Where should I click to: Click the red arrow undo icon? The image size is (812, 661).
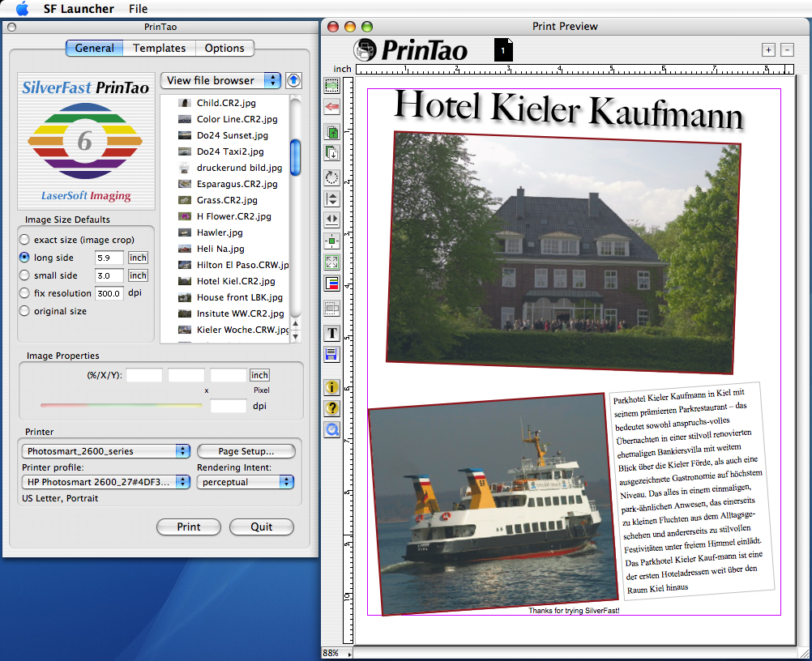pos(332,106)
